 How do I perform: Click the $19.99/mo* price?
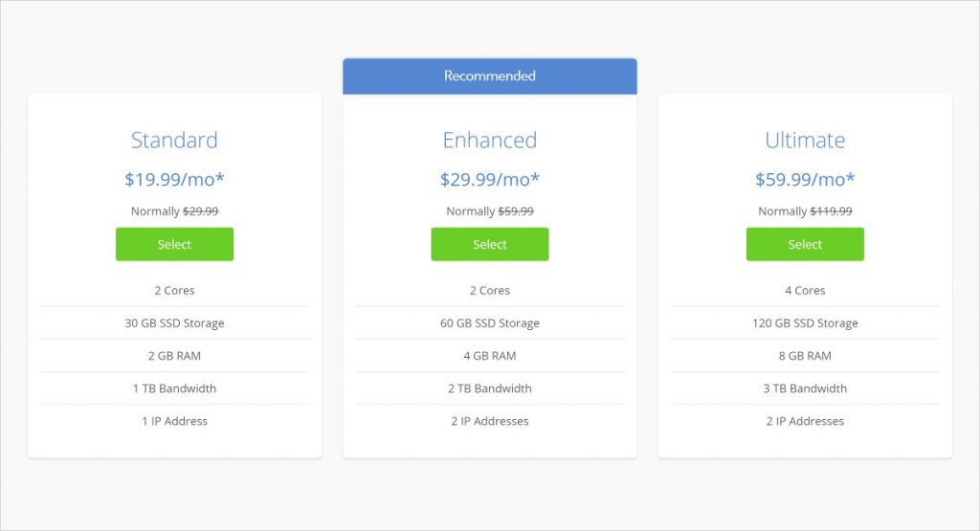tap(174, 179)
